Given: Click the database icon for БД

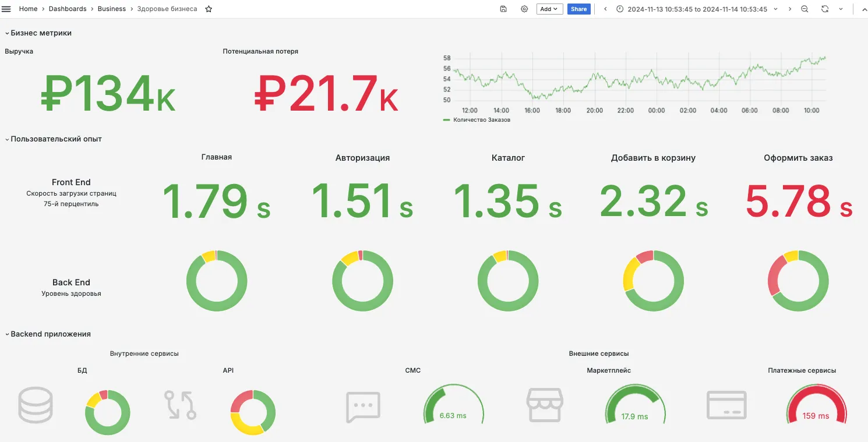Looking at the screenshot, I should pos(35,405).
